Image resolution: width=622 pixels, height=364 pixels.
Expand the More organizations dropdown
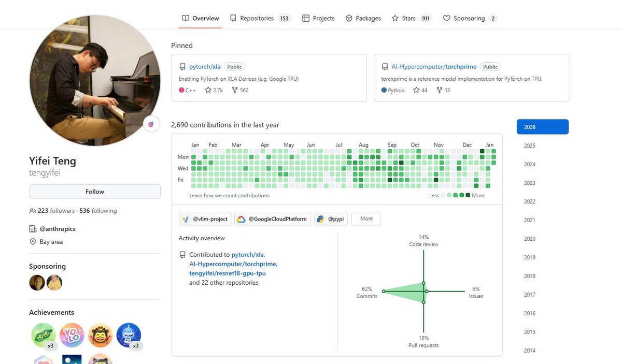(x=366, y=219)
